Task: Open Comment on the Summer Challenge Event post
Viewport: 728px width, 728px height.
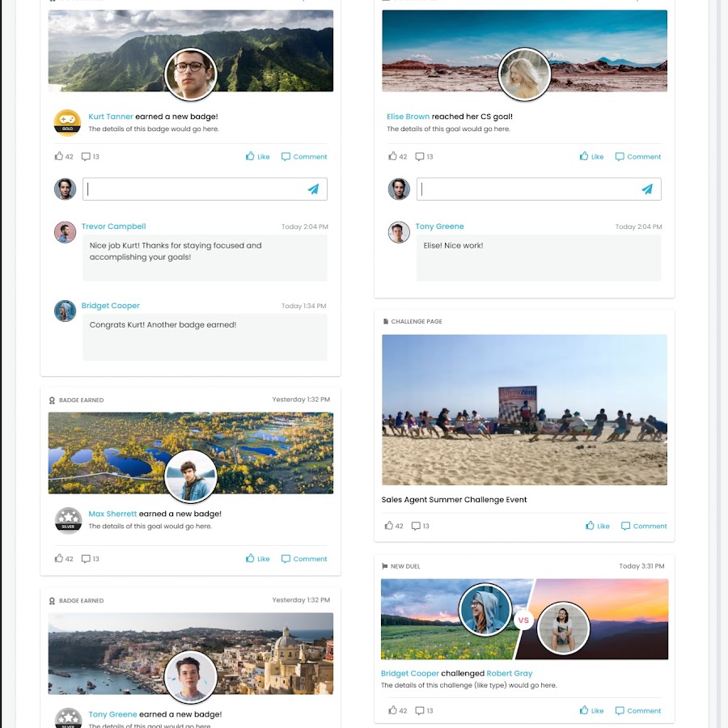Action: pyautogui.click(x=644, y=526)
